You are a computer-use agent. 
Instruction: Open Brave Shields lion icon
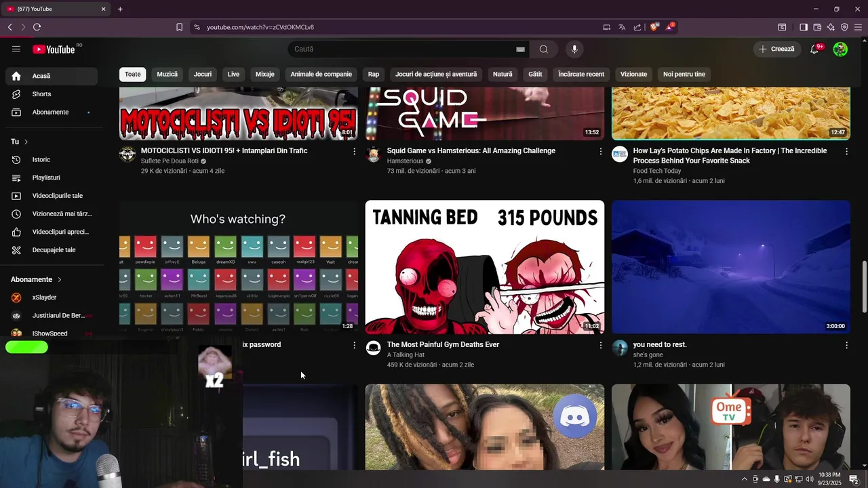[654, 27]
